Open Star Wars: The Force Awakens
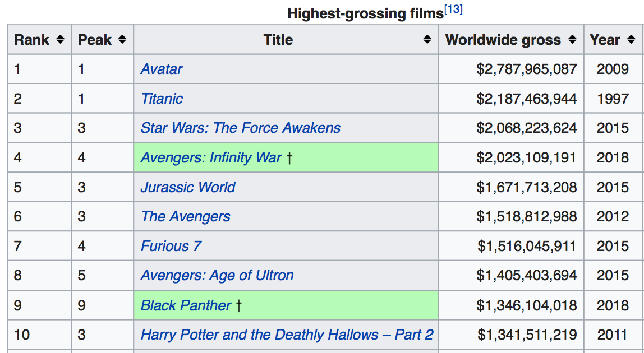Screen dimensions: 644x353 pos(240,128)
